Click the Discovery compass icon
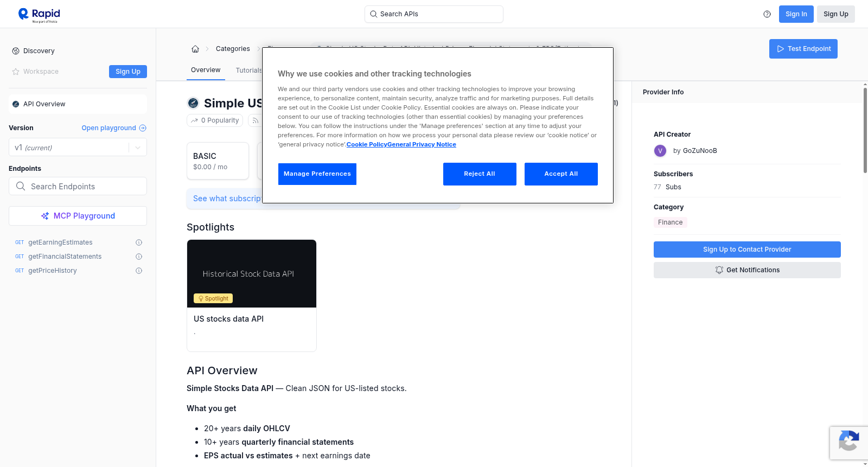Screen dimensions: 868x467 16,51
